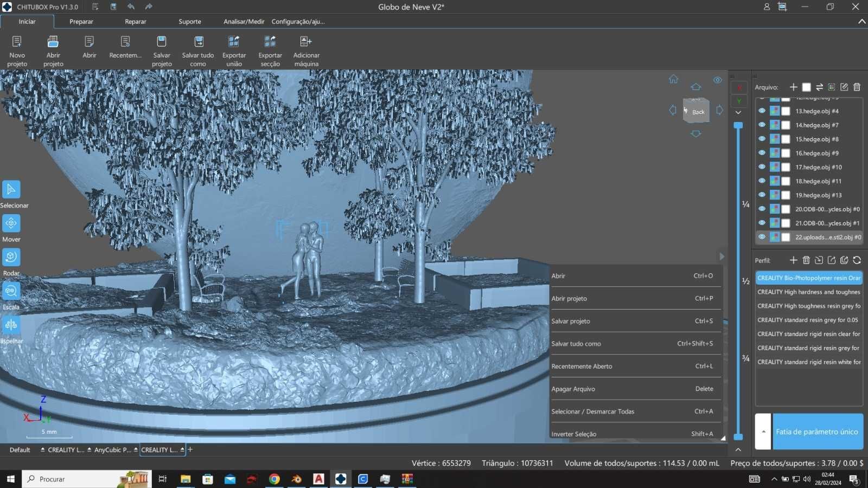
Task: Switch to the Suporte tab
Action: tap(190, 22)
